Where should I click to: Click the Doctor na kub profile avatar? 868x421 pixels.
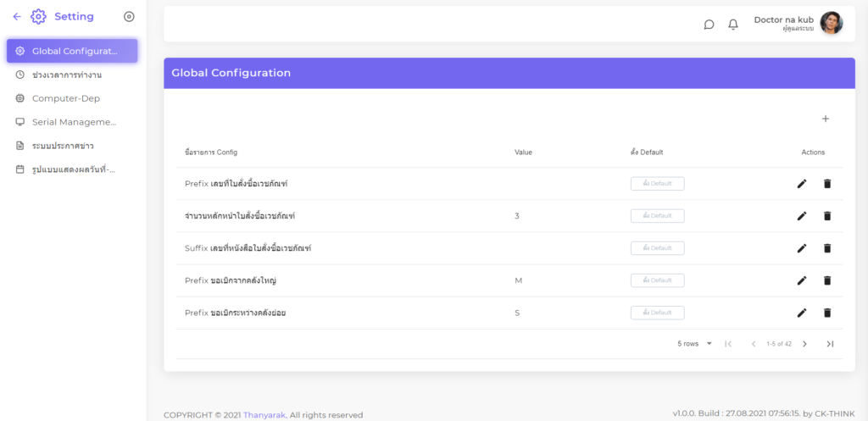tap(832, 24)
